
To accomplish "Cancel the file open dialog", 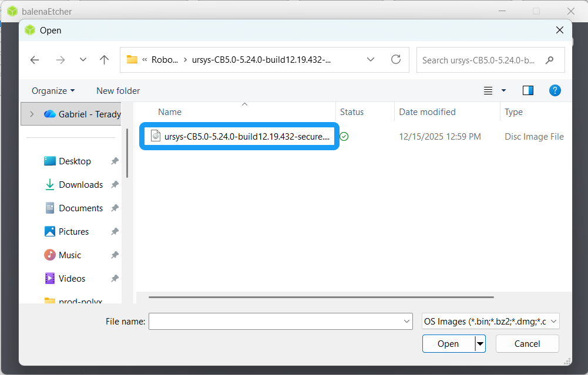I will pos(527,344).
